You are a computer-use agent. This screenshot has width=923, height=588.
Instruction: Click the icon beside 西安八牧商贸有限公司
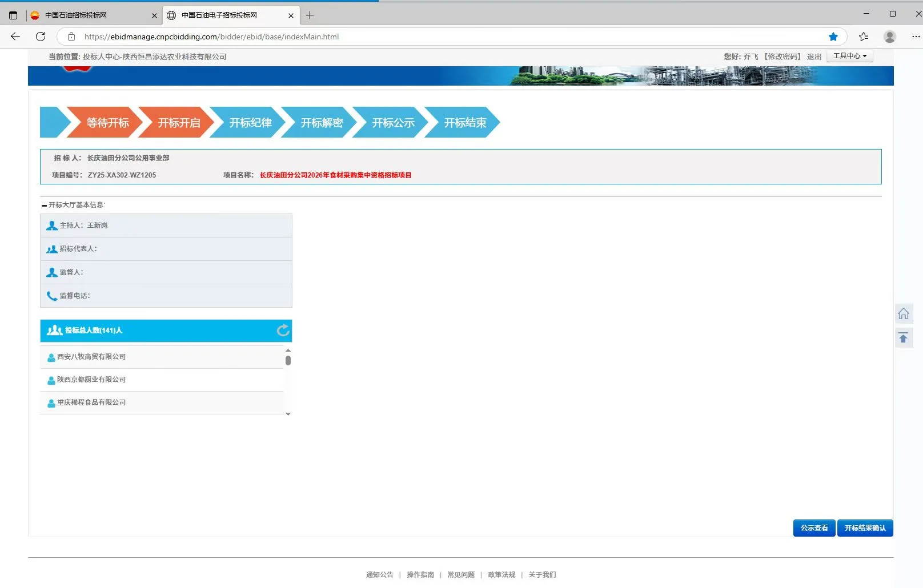pos(51,357)
